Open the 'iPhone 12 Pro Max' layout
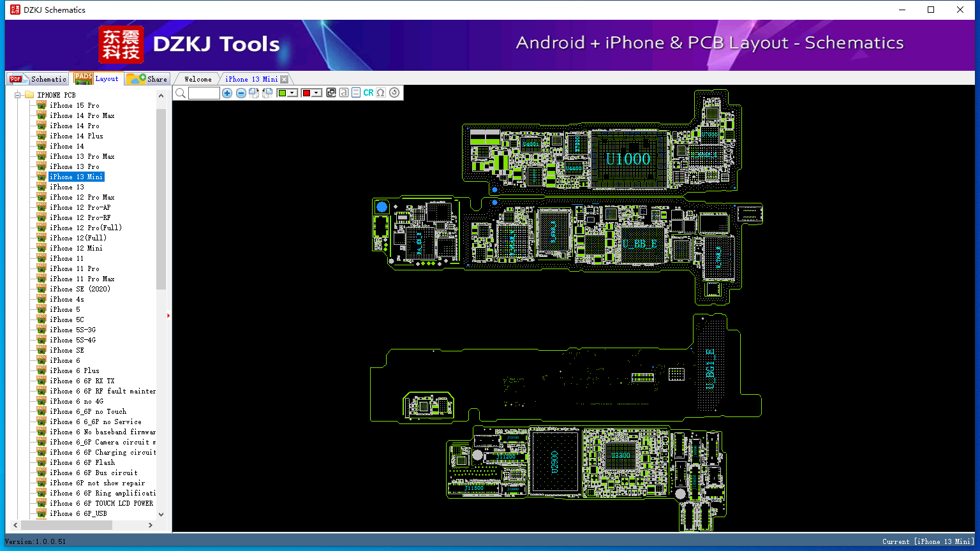Image resolution: width=980 pixels, height=551 pixels. coord(82,197)
